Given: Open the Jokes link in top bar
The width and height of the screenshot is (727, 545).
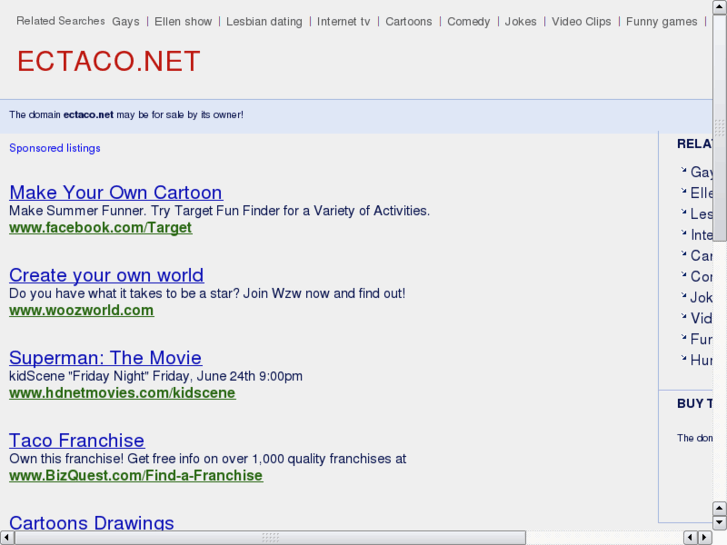Looking at the screenshot, I should (x=520, y=22).
